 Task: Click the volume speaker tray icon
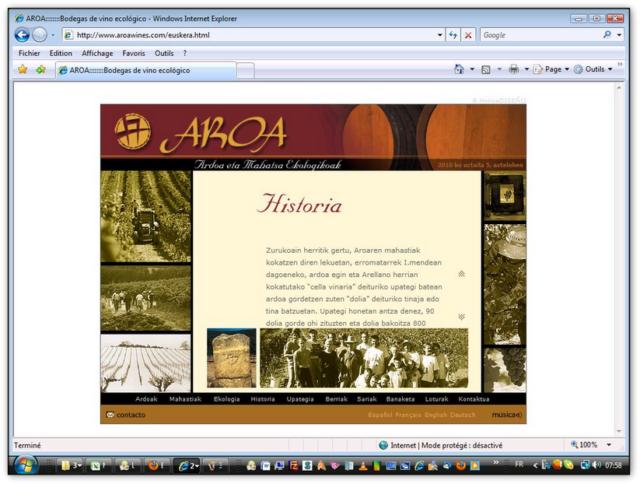pos(596,465)
